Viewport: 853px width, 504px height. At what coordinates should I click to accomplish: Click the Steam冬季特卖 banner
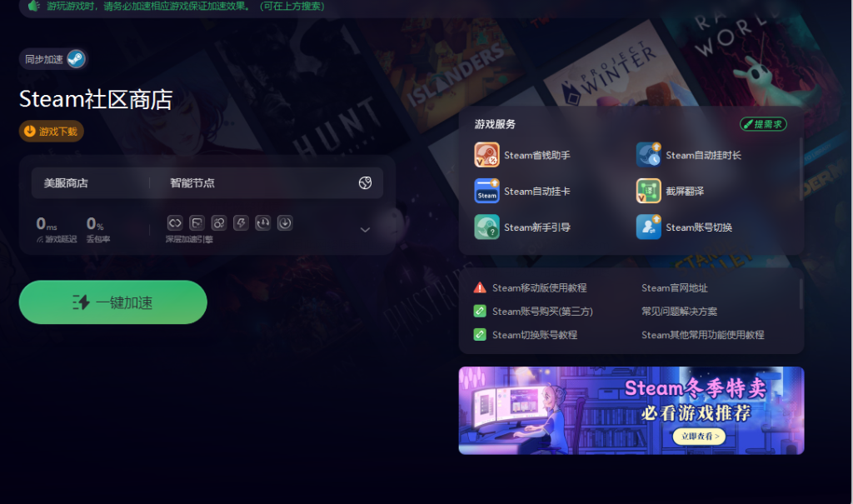click(631, 411)
